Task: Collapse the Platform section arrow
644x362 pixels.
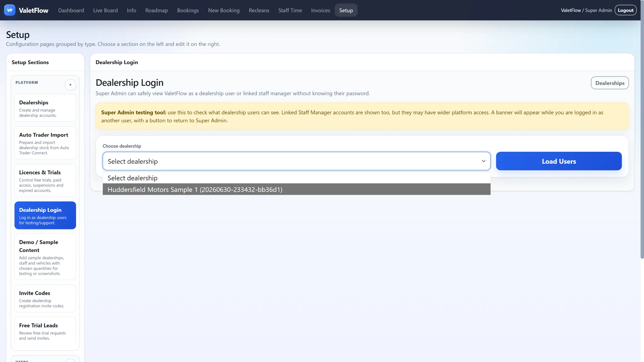Action: click(70, 85)
